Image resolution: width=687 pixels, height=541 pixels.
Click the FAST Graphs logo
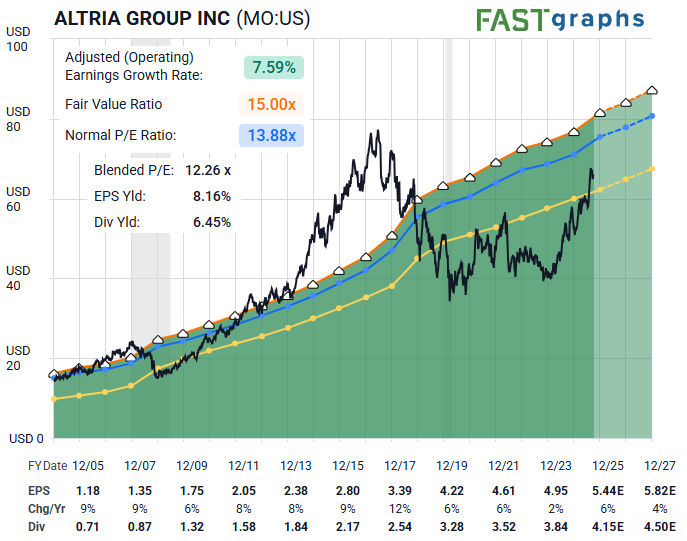[x=559, y=19]
